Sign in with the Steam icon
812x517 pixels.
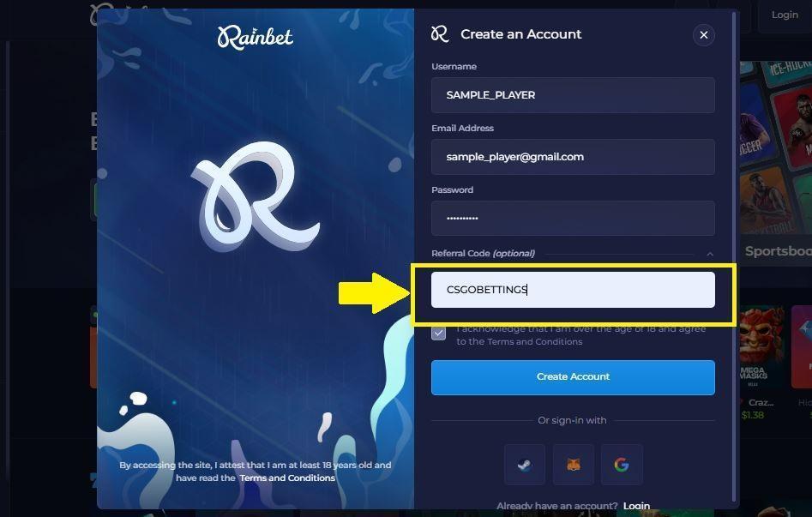tap(525, 465)
